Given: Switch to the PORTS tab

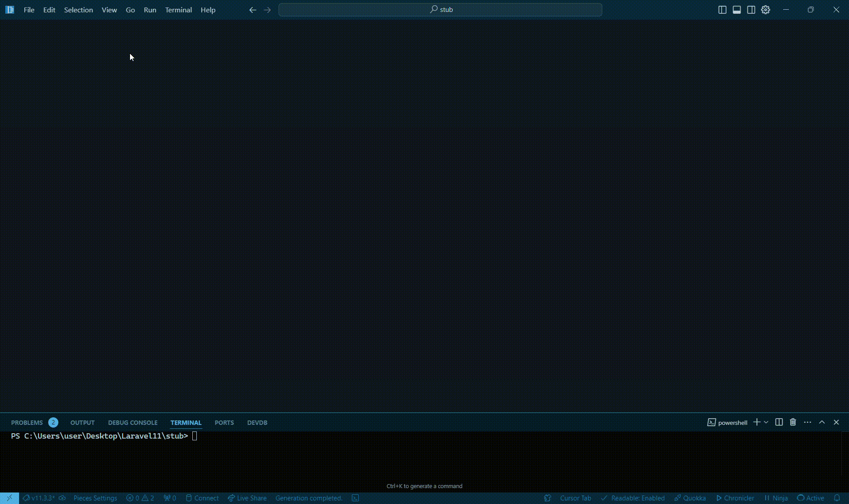Looking at the screenshot, I should (x=224, y=423).
